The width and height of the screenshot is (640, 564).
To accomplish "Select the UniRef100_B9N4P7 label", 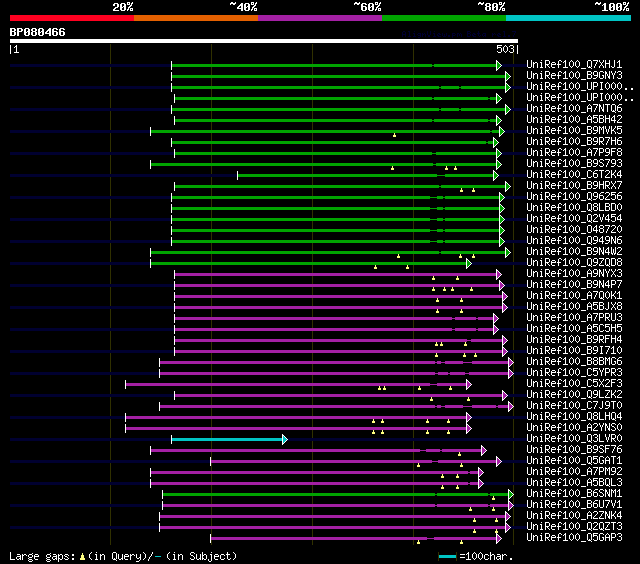I will pos(574,285).
